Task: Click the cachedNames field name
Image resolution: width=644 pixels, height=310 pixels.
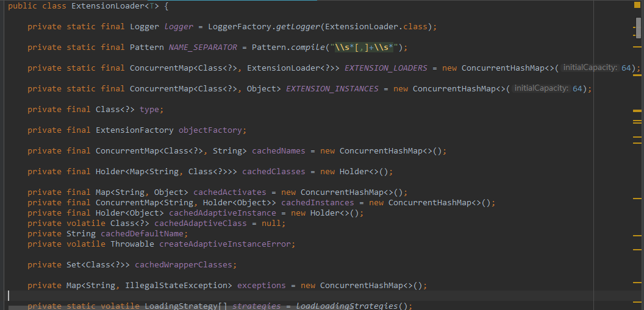Action: click(x=279, y=151)
